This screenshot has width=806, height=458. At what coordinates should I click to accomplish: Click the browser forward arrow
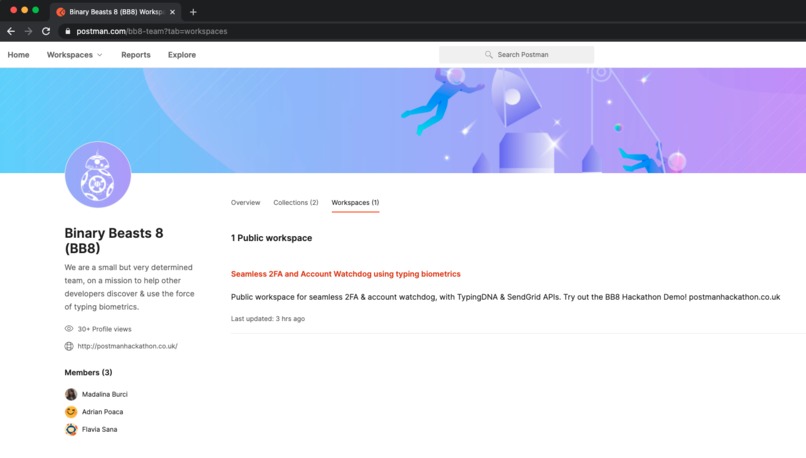(28, 31)
